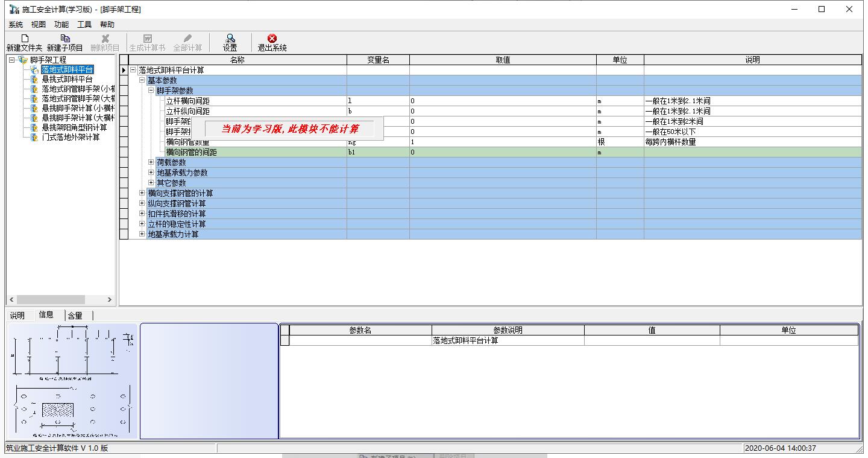This screenshot has width=868, height=458.
Task: Click the horizontal scrollbar below the tree
Action: pyautogui.click(x=51, y=299)
